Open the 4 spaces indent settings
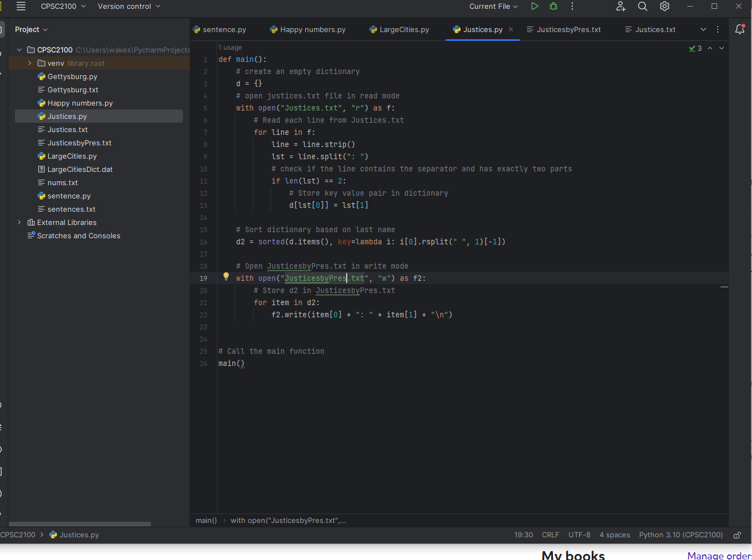The height and width of the screenshot is (560, 752). [615, 535]
